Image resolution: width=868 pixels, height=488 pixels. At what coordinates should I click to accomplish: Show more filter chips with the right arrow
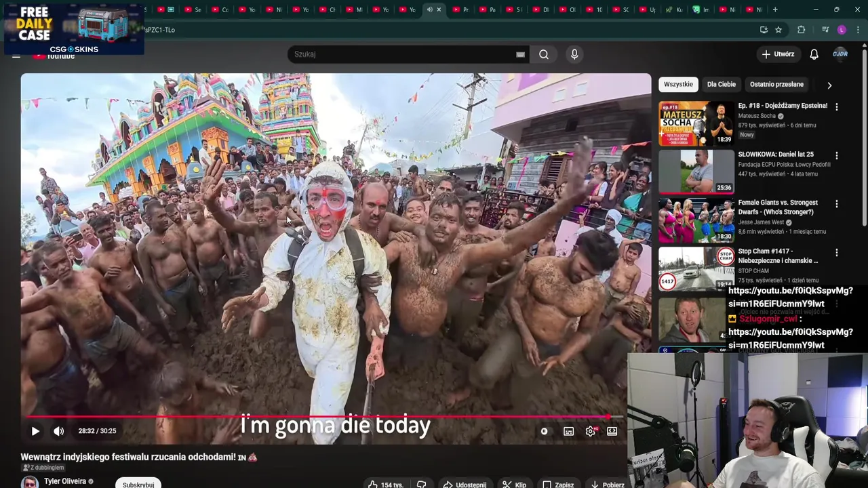(x=829, y=85)
